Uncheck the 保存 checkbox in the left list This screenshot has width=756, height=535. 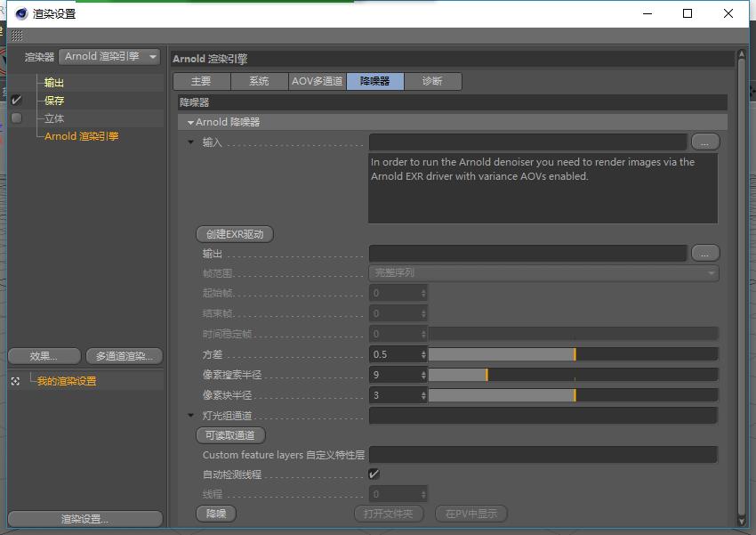(16, 100)
